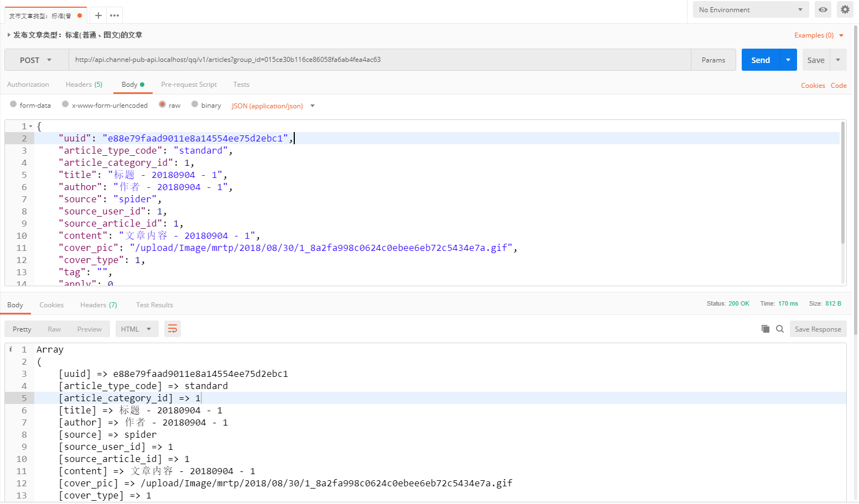The image size is (859, 504).
Task: Select the form-data body type
Action: point(13,104)
